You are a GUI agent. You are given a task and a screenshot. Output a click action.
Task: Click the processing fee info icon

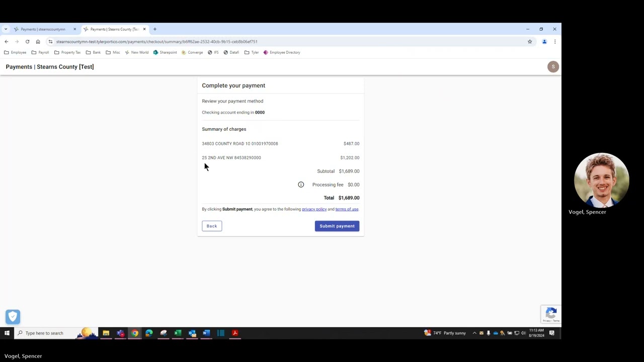pos(301,185)
